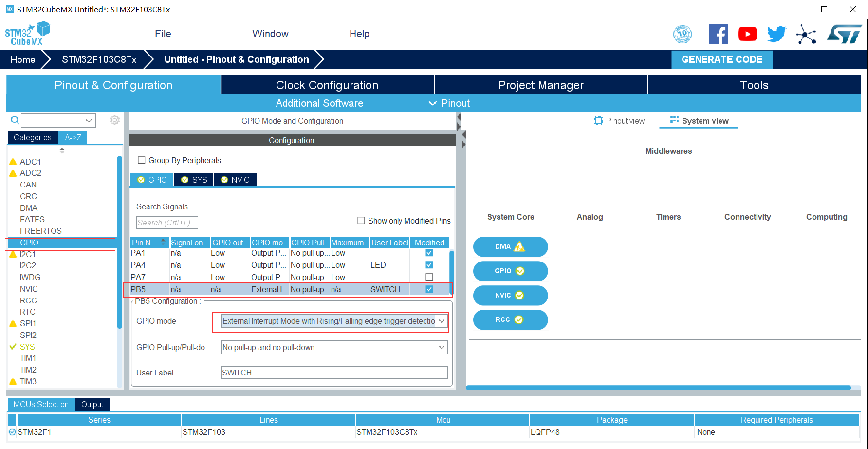Open the YouTube link icon
The image size is (868, 449).
pyautogui.click(x=747, y=34)
